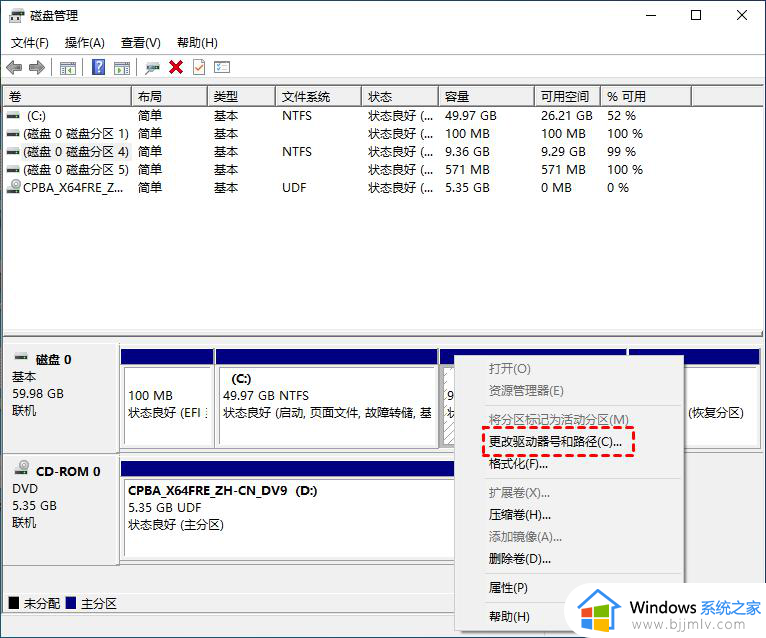Click the disk icon beside 磁盘 0 label
This screenshot has height=638, width=766.
[21, 357]
